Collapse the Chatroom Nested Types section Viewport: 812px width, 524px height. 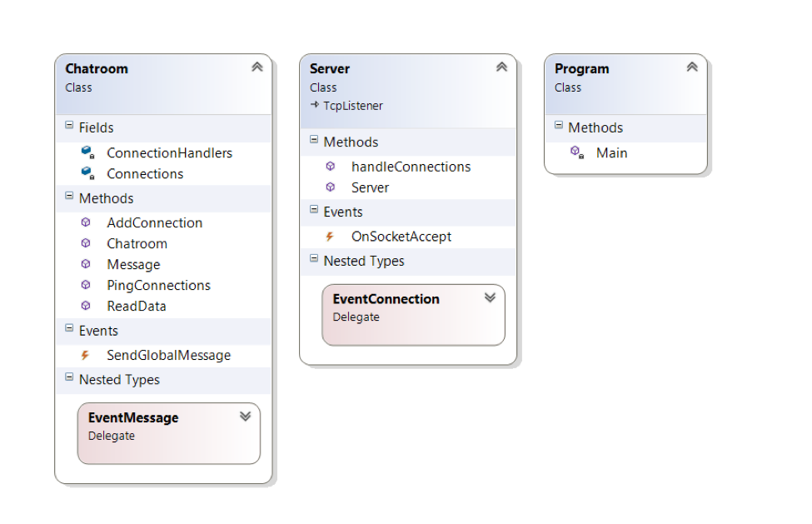pyautogui.click(x=69, y=378)
